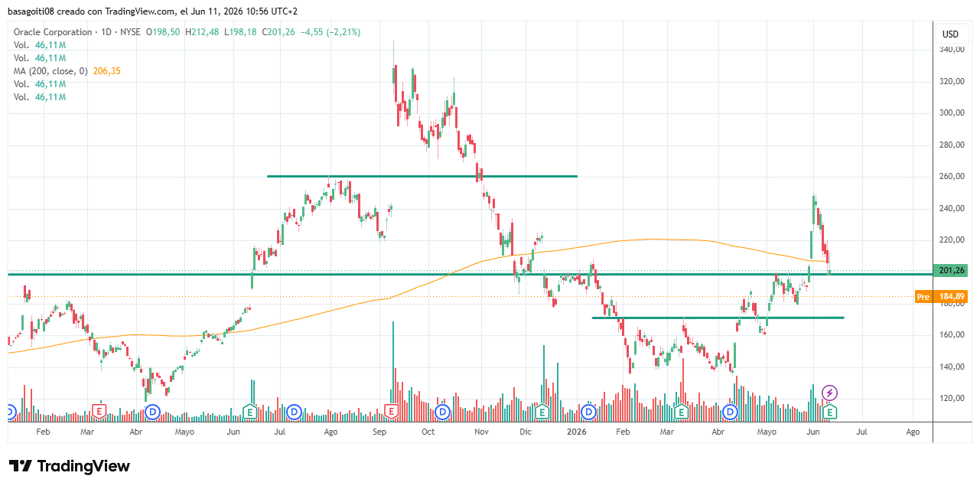
Task: Click the Nov label on time axis
Action: coord(481,432)
